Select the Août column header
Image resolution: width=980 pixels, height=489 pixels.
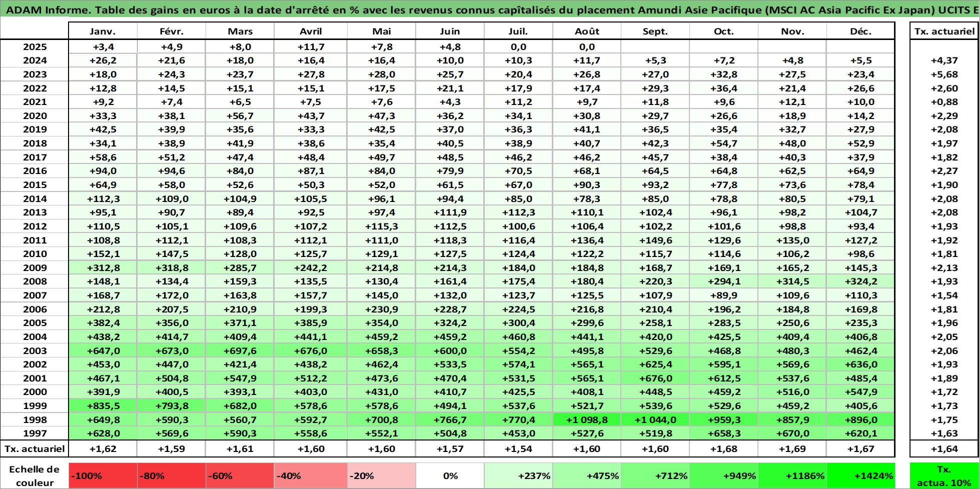pyautogui.click(x=587, y=31)
